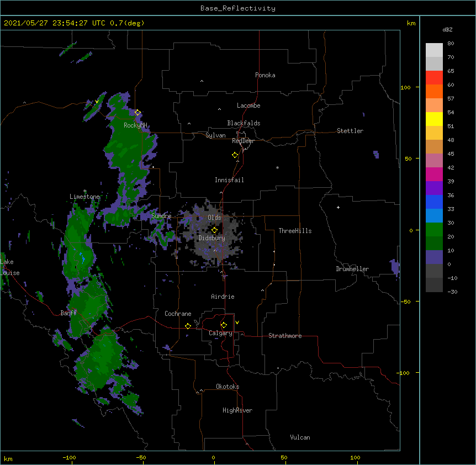Viewport: 476px width, 465px height.
Task: Click the Blackfalds city label
Action: click(x=244, y=123)
